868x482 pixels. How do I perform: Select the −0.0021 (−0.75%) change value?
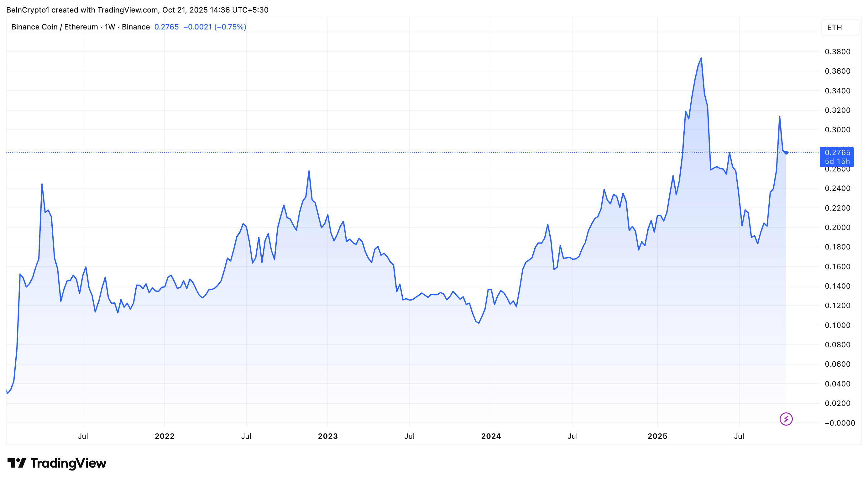click(x=215, y=27)
